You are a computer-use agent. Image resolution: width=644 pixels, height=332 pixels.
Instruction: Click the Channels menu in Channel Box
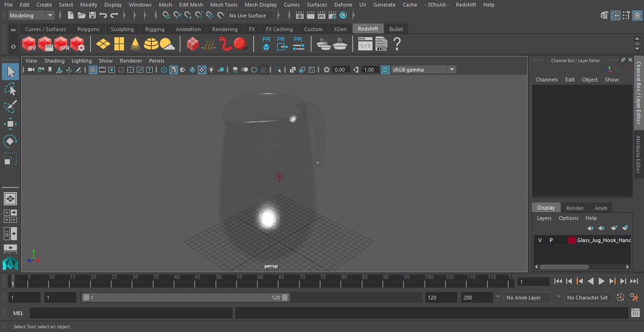[x=546, y=80]
